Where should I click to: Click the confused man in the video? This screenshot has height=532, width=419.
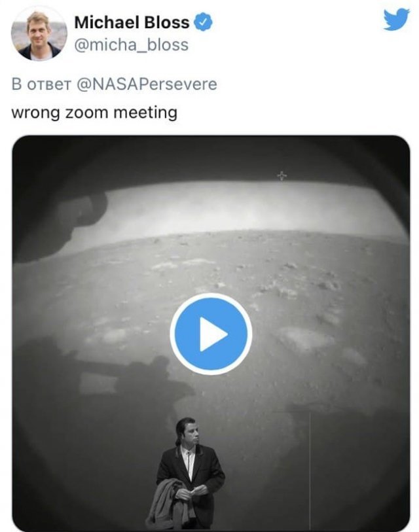pos(189,474)
